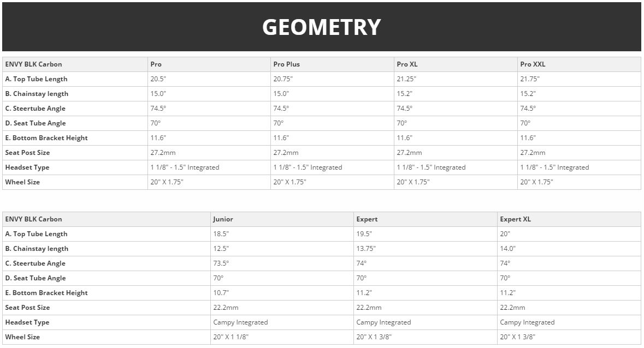The height and width of the screenshot is (348, 644).
Task: Click the 12.5" Junior chainstay length cell
Action: click(221, 249)
